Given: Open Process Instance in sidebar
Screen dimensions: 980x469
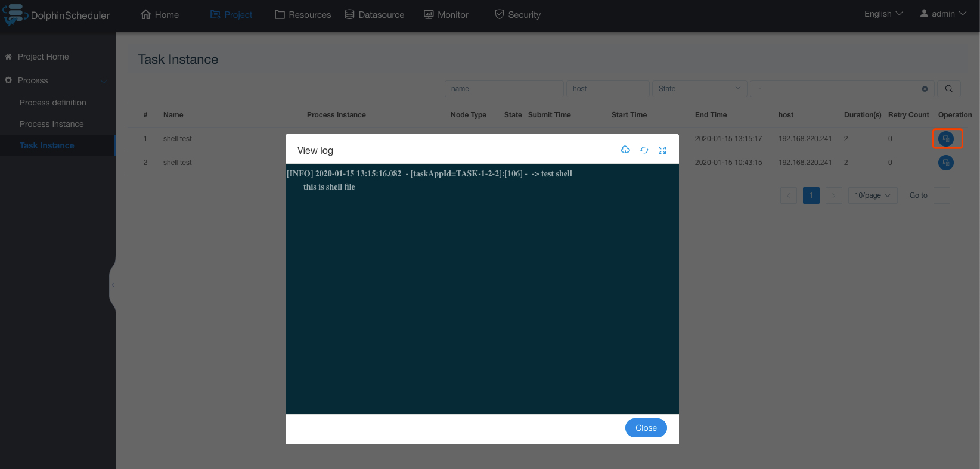Looking at the screenshot, I should coord(52,124).
